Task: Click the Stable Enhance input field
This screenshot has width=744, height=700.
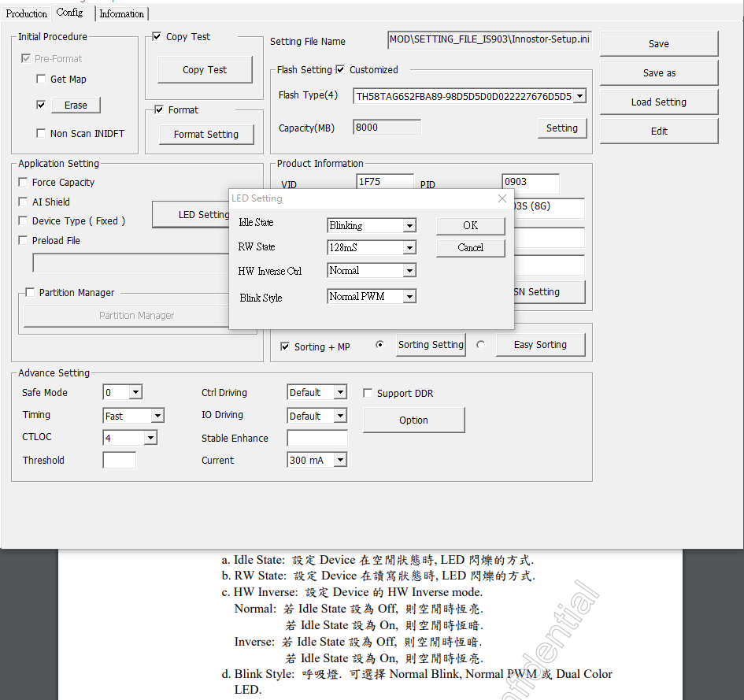Action: click(317, 438)
